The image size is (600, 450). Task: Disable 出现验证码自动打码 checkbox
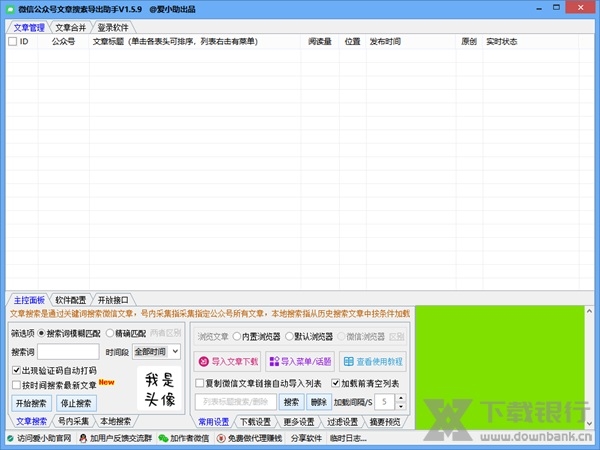[16, 370]
